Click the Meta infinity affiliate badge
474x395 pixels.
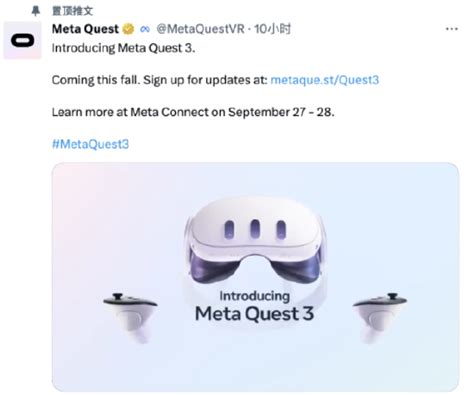coord(145,29)
